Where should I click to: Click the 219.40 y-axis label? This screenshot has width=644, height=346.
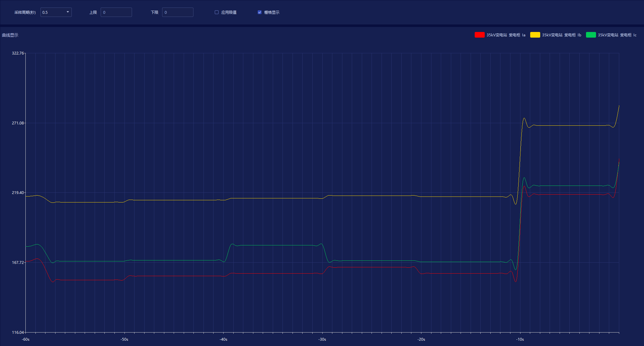pos(18,192)
